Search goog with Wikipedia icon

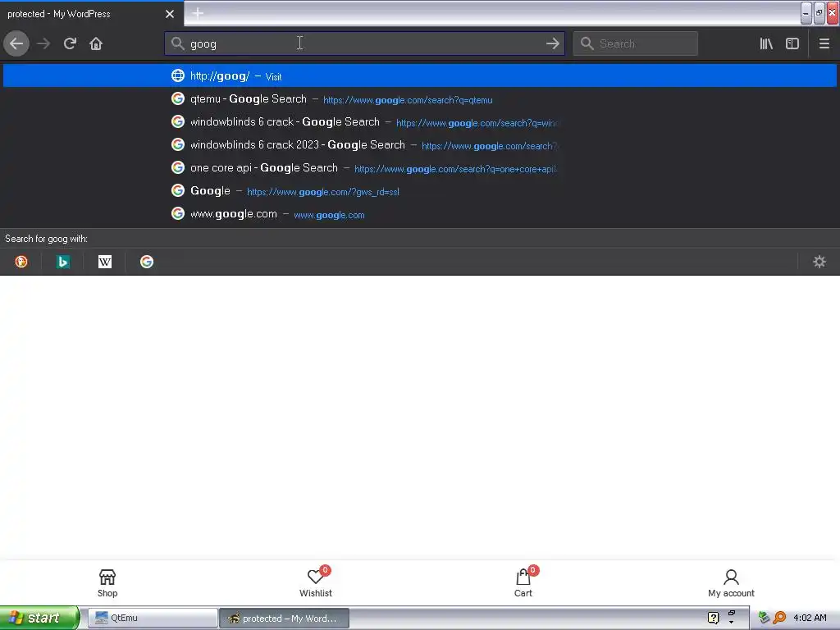pyautogui.click(x=105, y=262)
